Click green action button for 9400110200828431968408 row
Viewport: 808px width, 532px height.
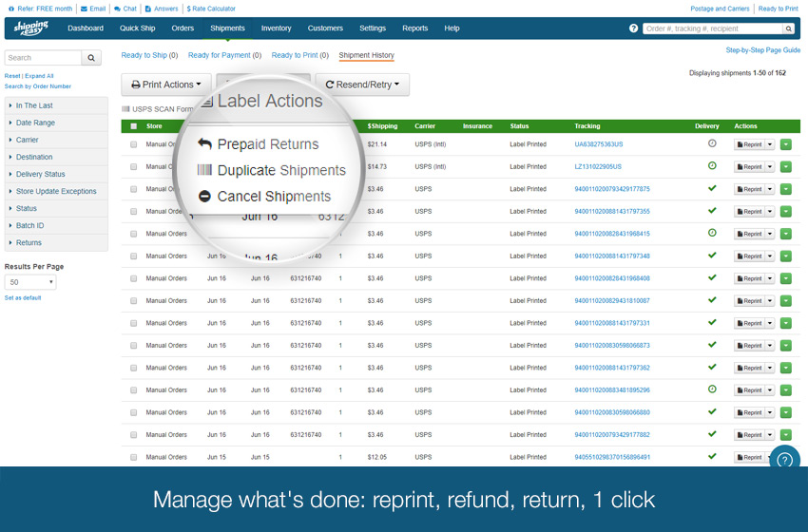(785, 278)
